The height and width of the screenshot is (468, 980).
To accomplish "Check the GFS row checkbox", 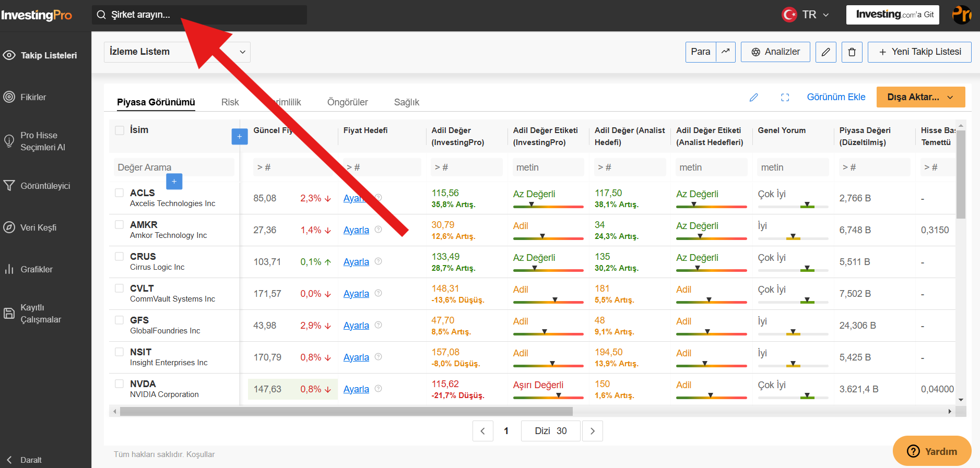I will tap(120, 320).
